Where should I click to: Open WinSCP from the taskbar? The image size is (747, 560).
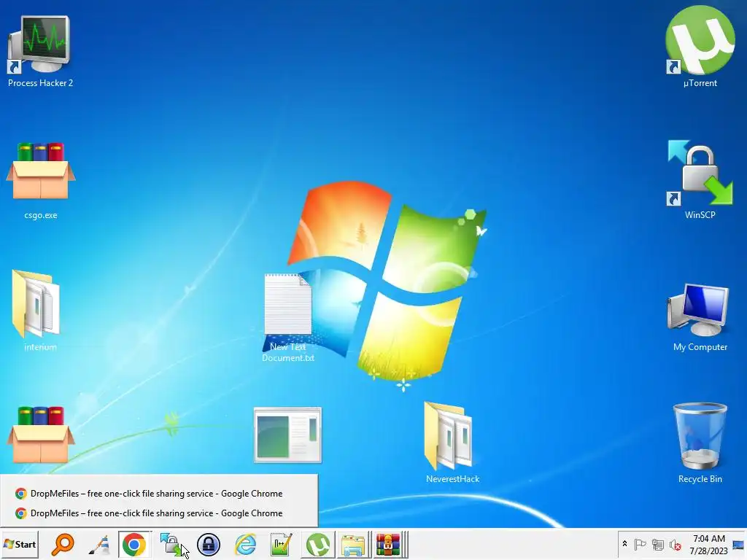[171, 544]
